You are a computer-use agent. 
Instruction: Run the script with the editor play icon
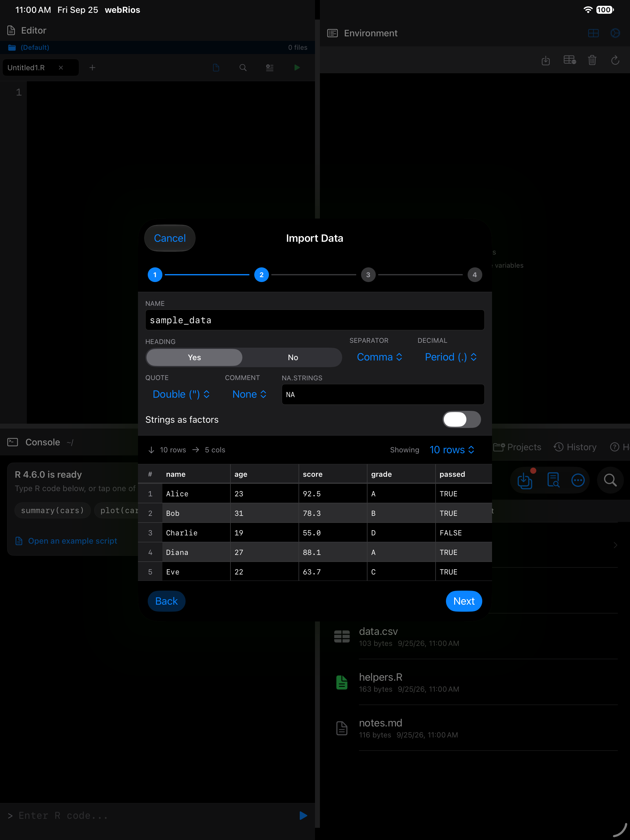(297, 67)
